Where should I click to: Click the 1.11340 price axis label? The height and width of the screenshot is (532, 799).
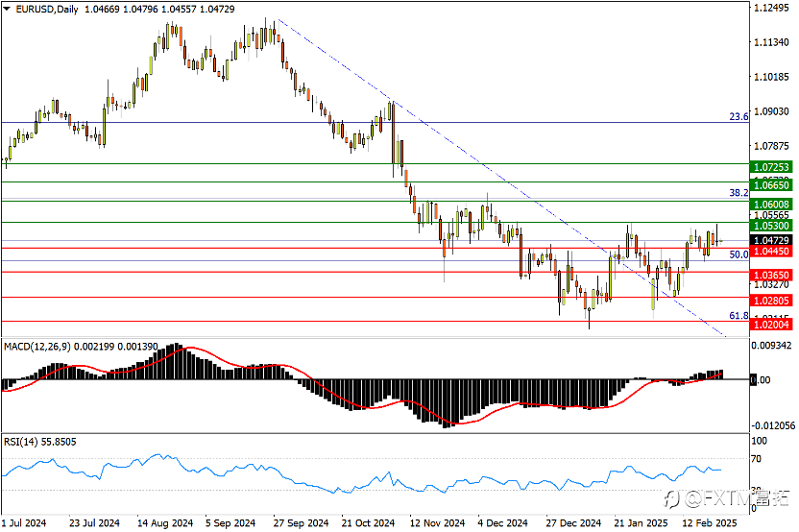[x=771, y=42]
